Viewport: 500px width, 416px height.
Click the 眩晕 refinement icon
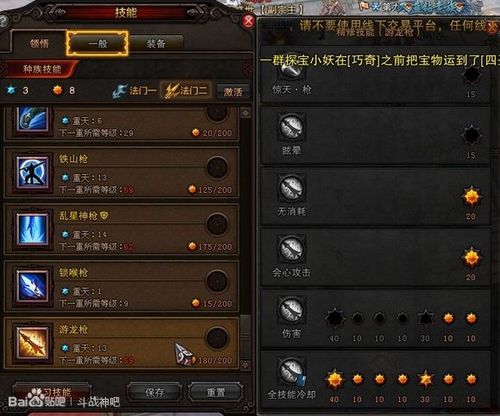pyautogui.click(x=291, y=127)
